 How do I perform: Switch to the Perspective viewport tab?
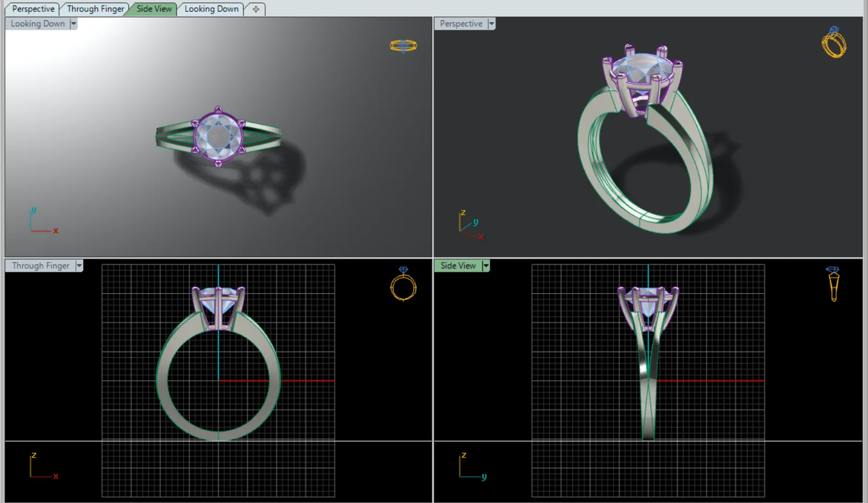33,9
